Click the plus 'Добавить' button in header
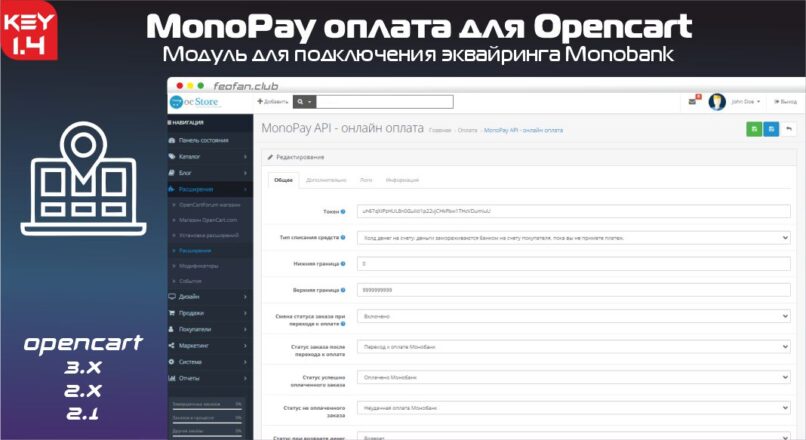Viewport: 806px width, 440px height. coord(272,102)
